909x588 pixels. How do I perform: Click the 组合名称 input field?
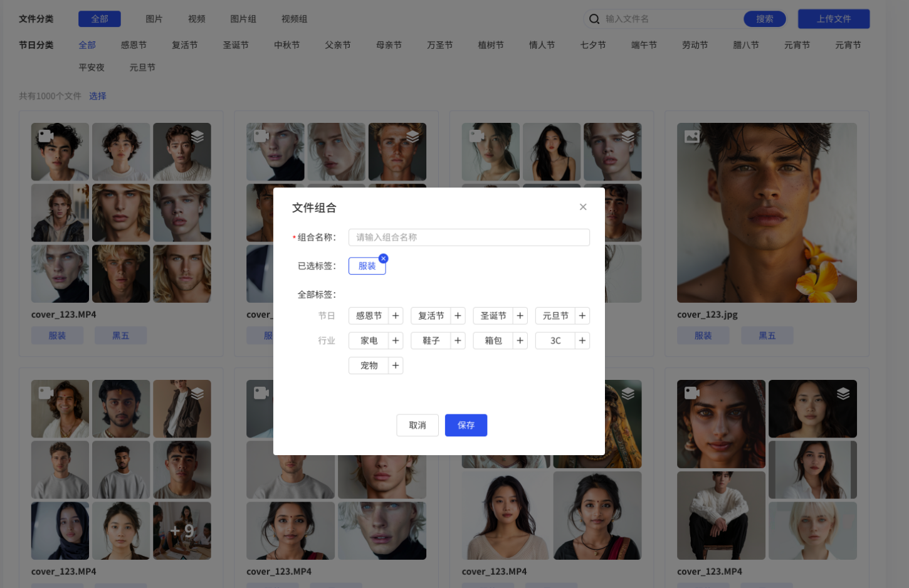(x=468, y=238)
